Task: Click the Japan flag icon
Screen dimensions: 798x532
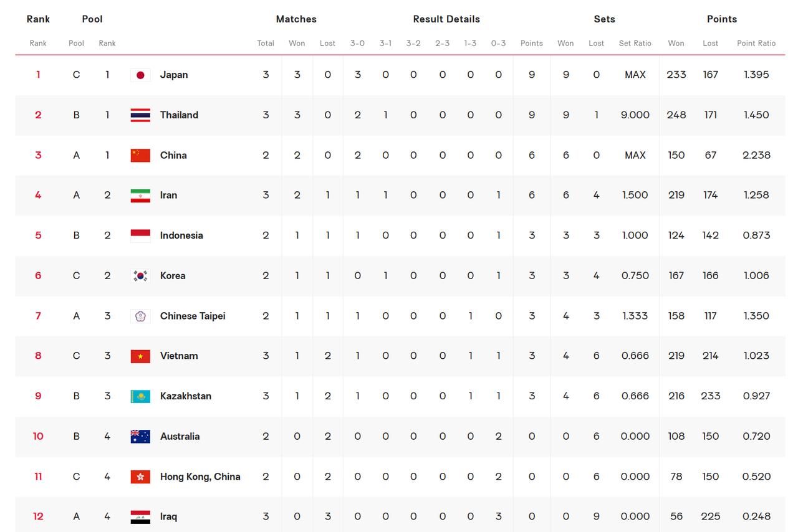Action: click(140, 75)
